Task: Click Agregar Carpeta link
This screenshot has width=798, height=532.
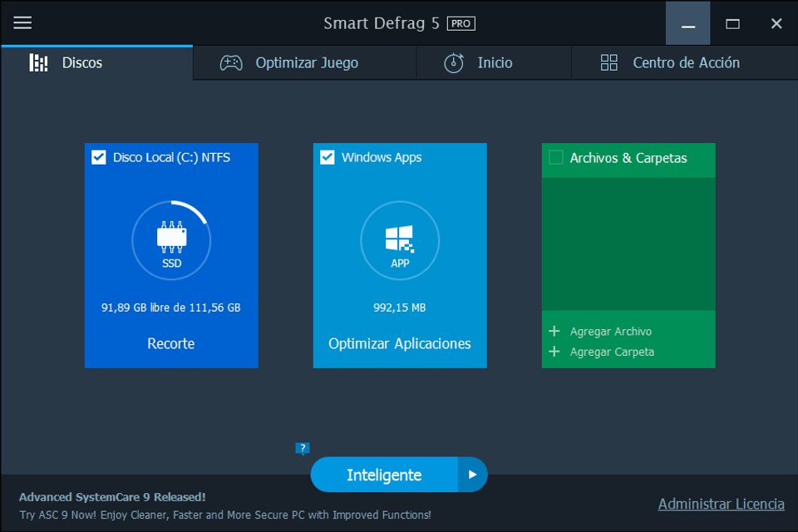Action: (x=612, y=352)
